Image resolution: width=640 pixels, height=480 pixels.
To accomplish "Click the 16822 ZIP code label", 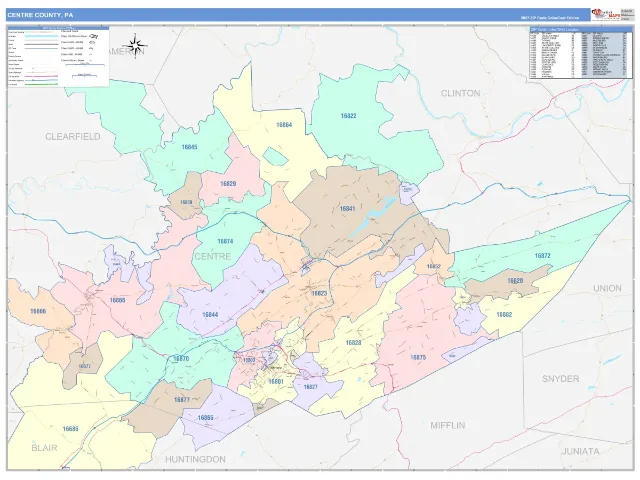I will point(348,116).
